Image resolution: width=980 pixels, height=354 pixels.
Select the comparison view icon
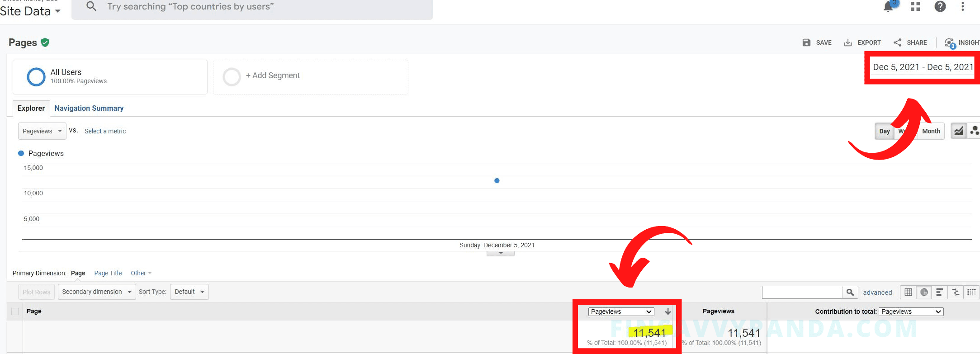pos(956,292)
